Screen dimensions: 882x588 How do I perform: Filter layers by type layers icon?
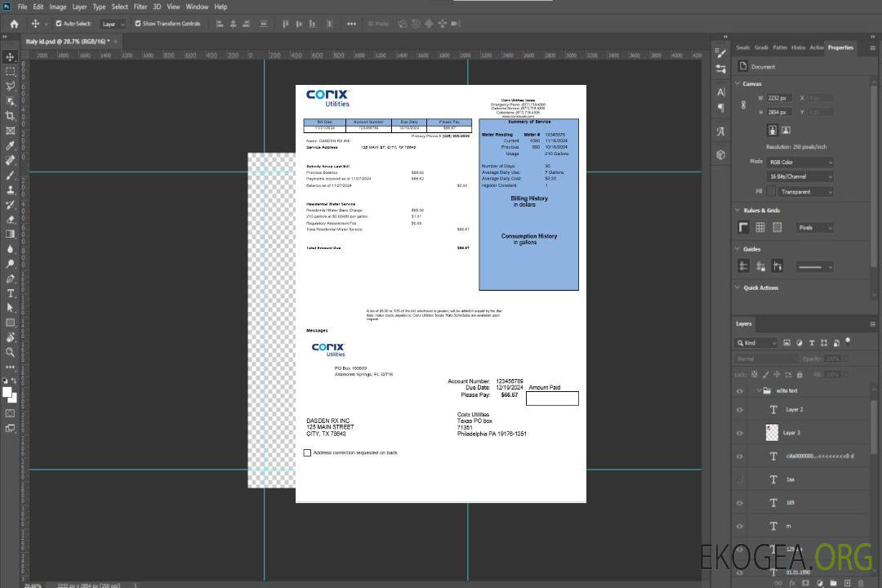(812, 343)
